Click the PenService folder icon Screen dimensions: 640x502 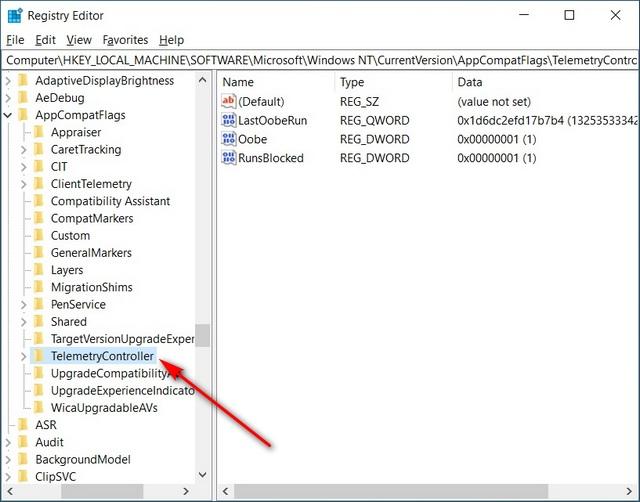click(39, 304)
